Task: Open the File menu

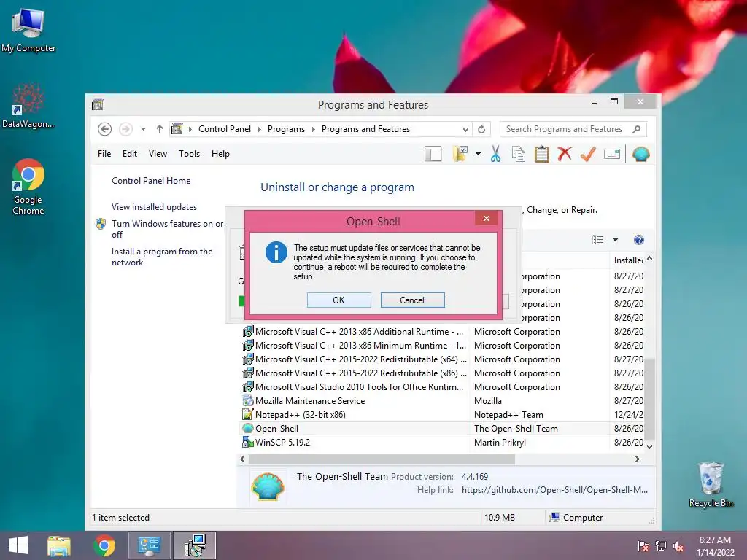Action: (x=104, y=154)
